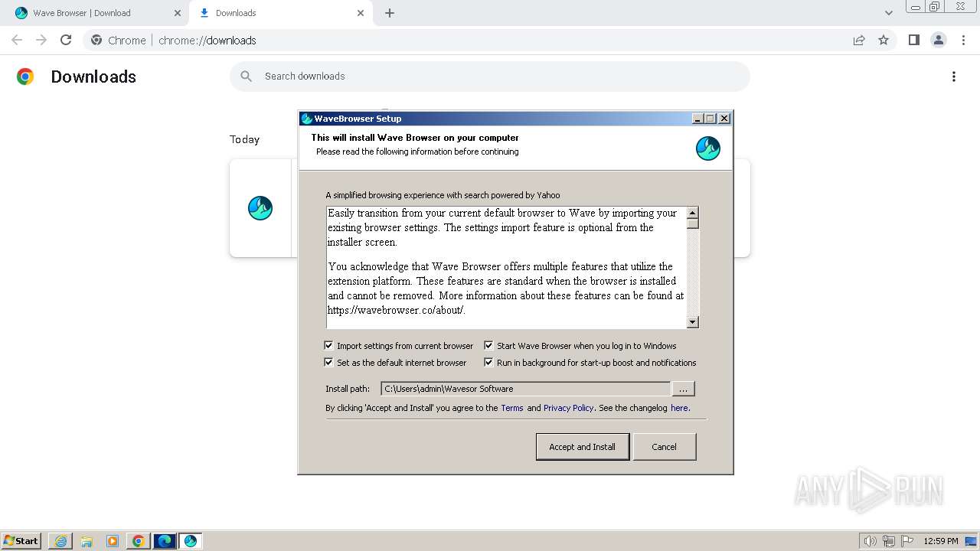The width and height of the screenshot is (980, 551).
Task: Launch Internet Explorer from taskbar
Action: (x=60, y=541)
